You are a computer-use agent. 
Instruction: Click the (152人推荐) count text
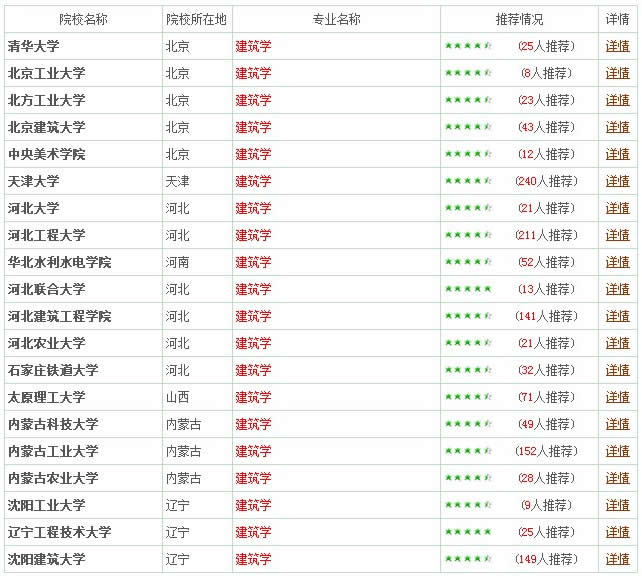click(546, 451)
